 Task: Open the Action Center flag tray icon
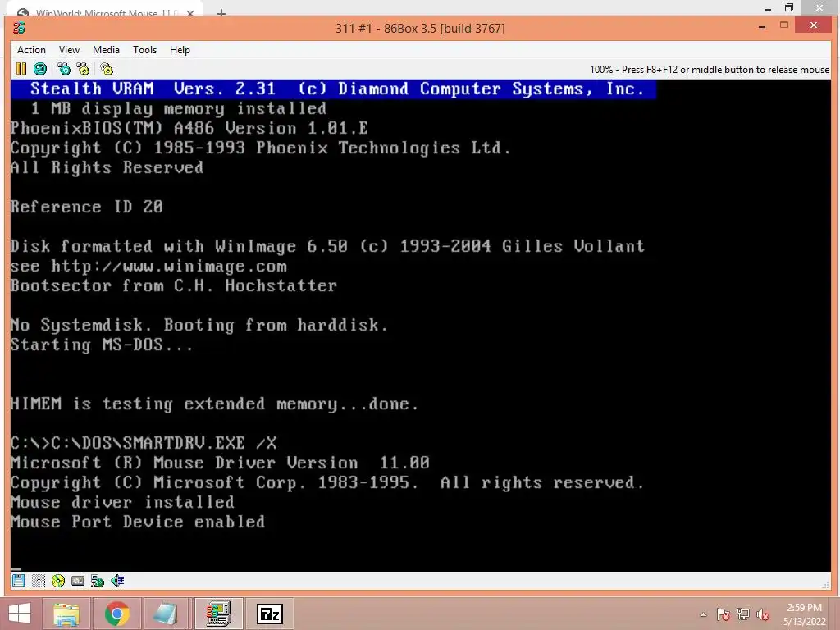coord(724,615)
